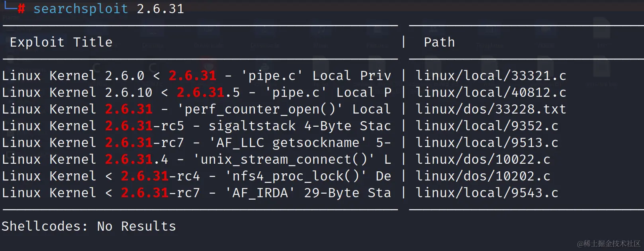Click the '2.6.31' argument in the command line
644x251 pixels.
point(161,9)
